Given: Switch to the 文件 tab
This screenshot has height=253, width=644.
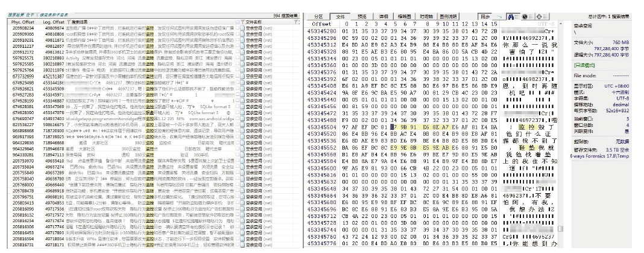Looking at the screenshot, I should (341, 16).
